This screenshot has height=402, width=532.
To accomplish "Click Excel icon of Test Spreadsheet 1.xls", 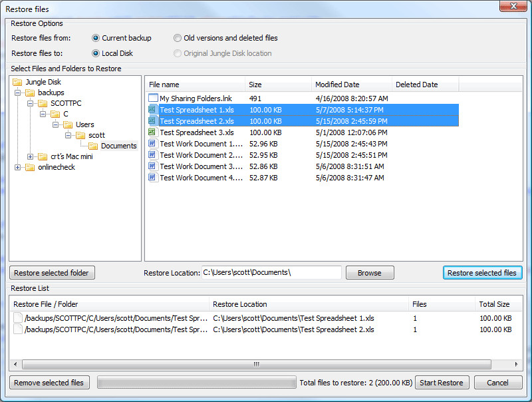I will coord(152,109).
